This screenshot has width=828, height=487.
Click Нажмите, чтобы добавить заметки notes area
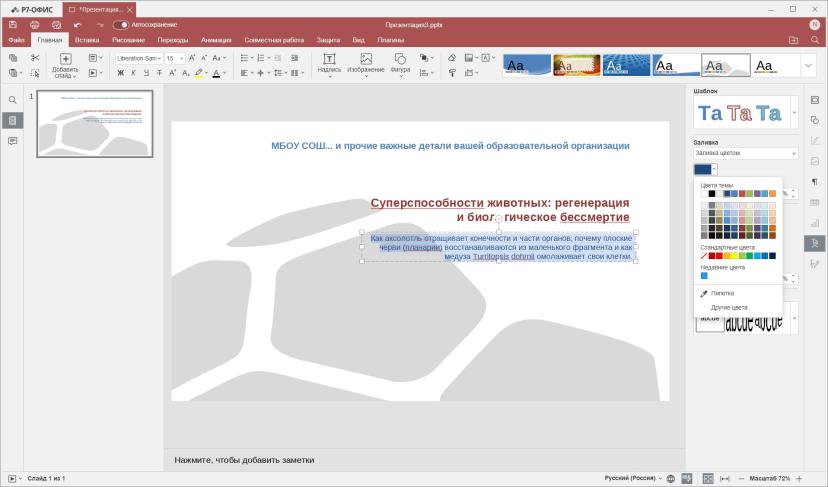click(x=244, y=460)
